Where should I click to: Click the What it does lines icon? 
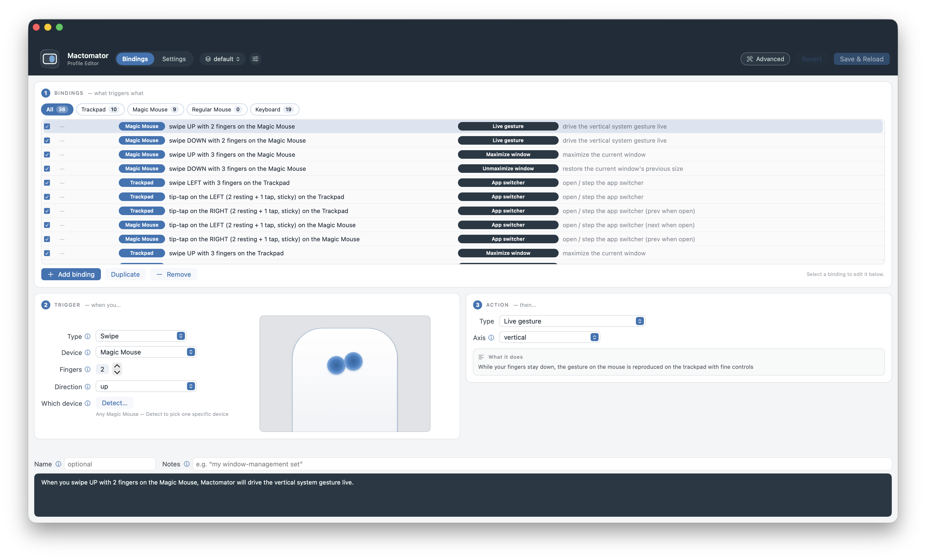coord(481,357)
